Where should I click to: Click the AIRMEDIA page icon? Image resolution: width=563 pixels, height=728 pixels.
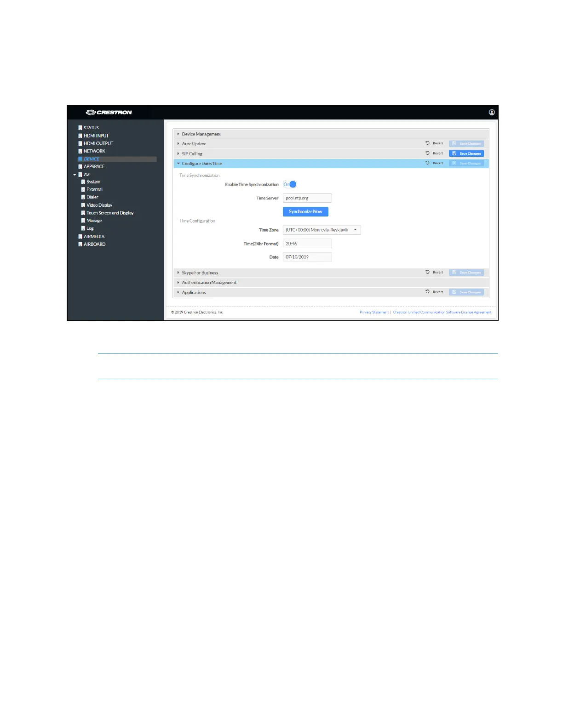(80, 237)
